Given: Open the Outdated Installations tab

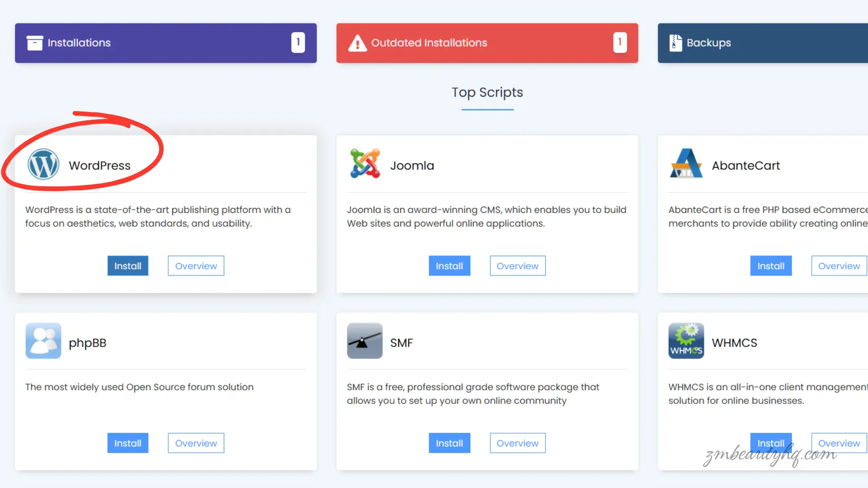Looking at the screenshot, I should click(487, 43).
